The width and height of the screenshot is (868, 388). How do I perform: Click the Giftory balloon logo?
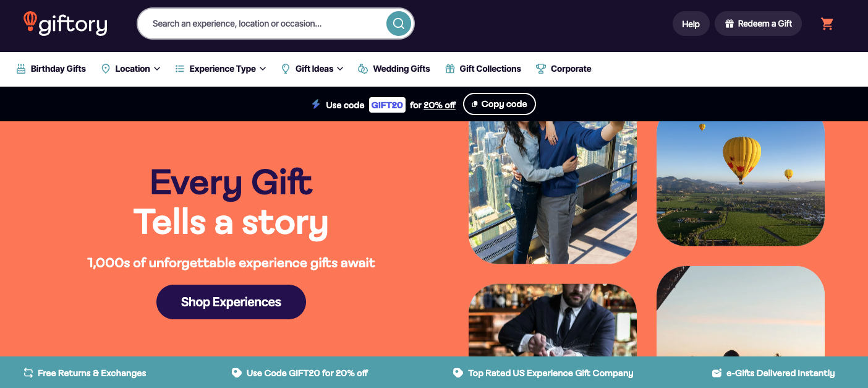[66, 24]
